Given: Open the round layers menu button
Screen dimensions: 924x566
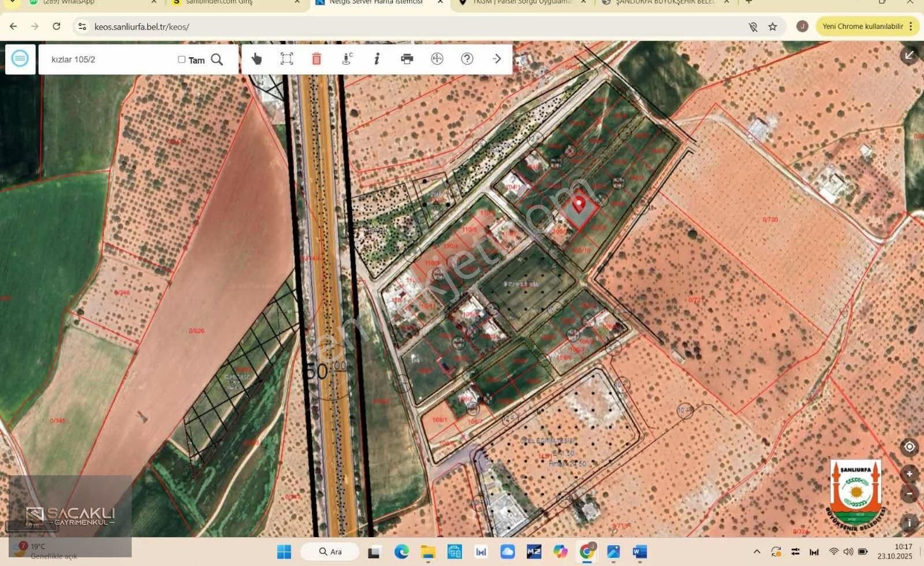Looking at the screenshot, I should click(x=20, y=58).
